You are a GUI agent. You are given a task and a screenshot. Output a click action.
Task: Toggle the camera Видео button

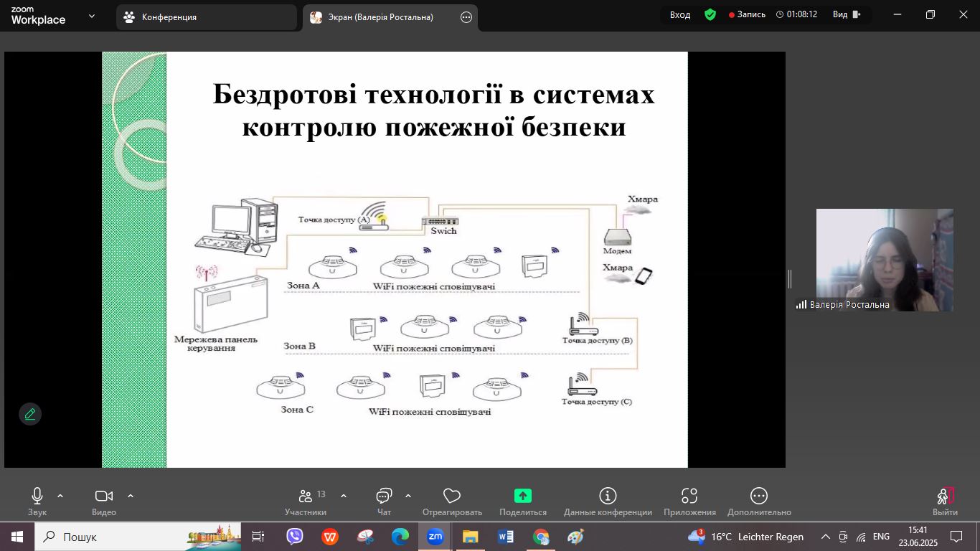[x=104, y=496]
